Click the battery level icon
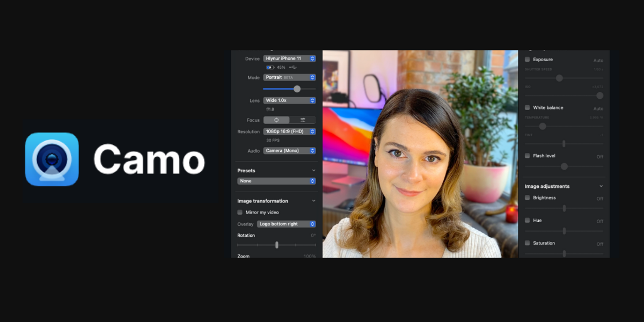 pos(270,68)
